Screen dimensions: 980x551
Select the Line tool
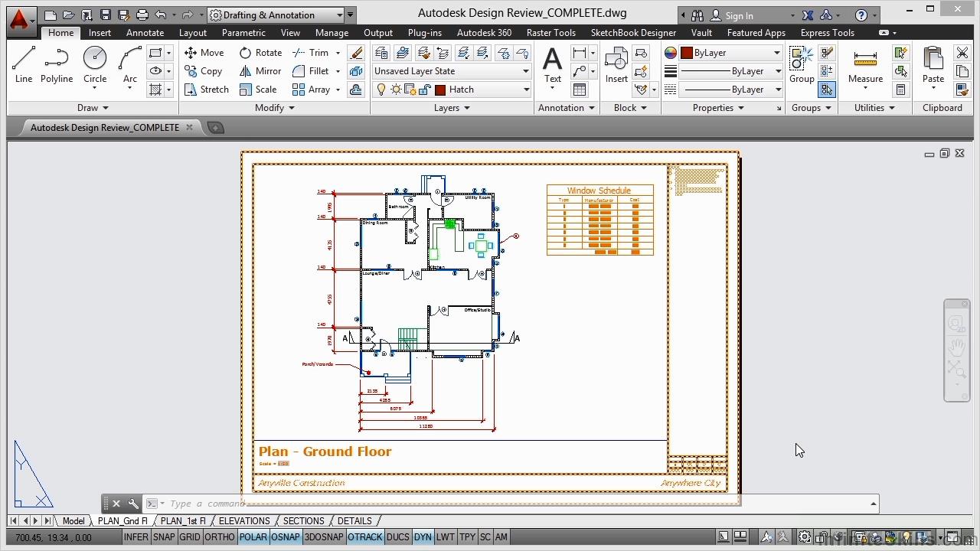tap(24, 65)
